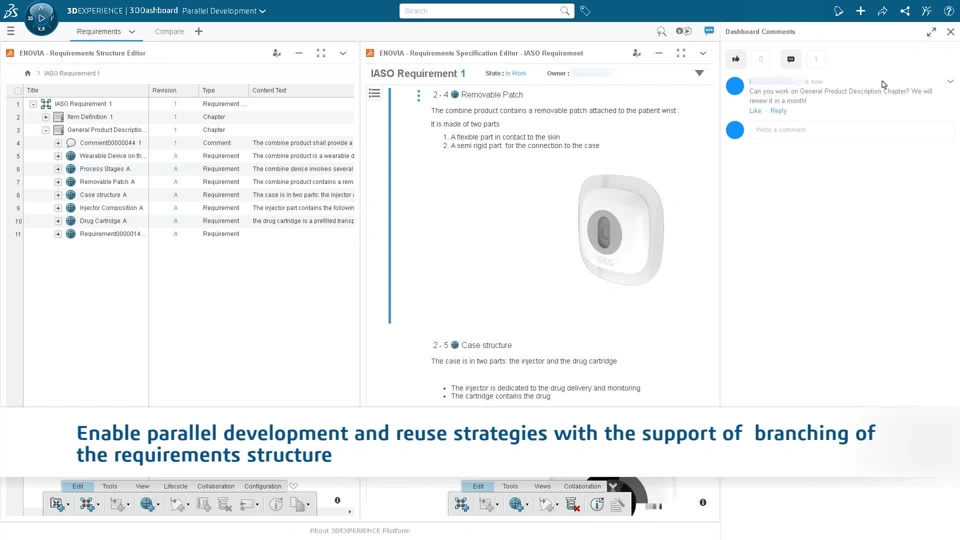Open Structure Editor widget chevron menu
This screenshot has height=540, width=960.
tap(343, 53)
